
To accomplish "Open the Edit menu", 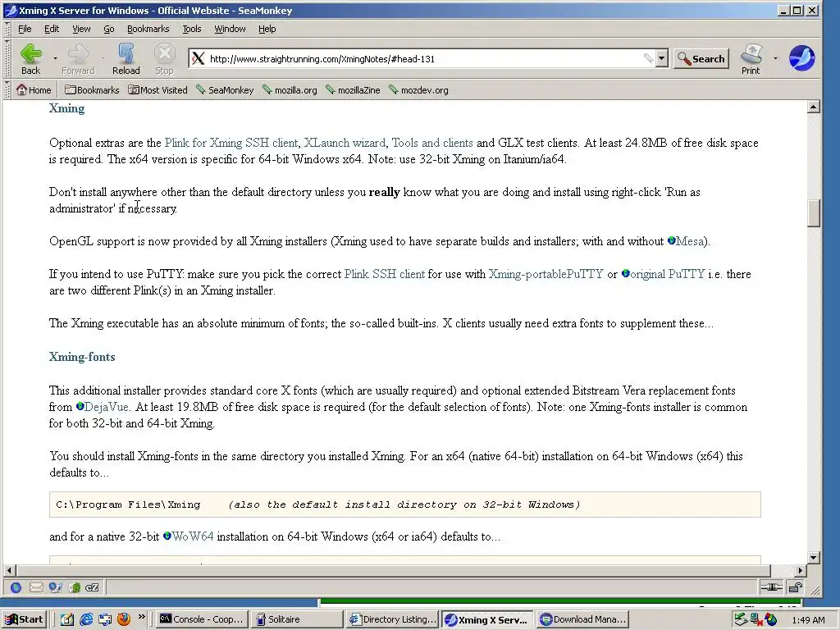I will point(52,29).
